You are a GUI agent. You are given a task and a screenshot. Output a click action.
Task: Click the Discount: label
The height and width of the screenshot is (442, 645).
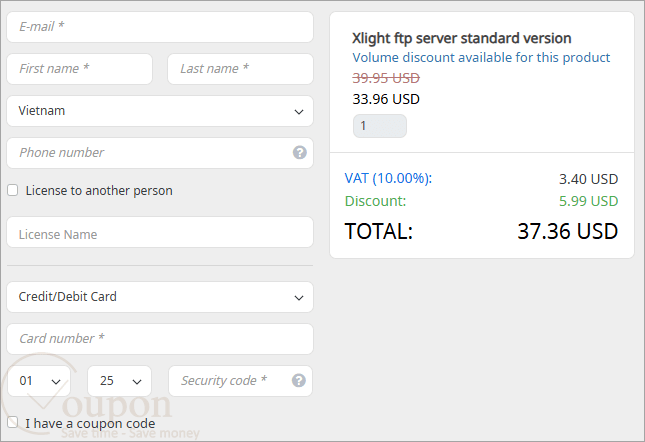(375, 201)
